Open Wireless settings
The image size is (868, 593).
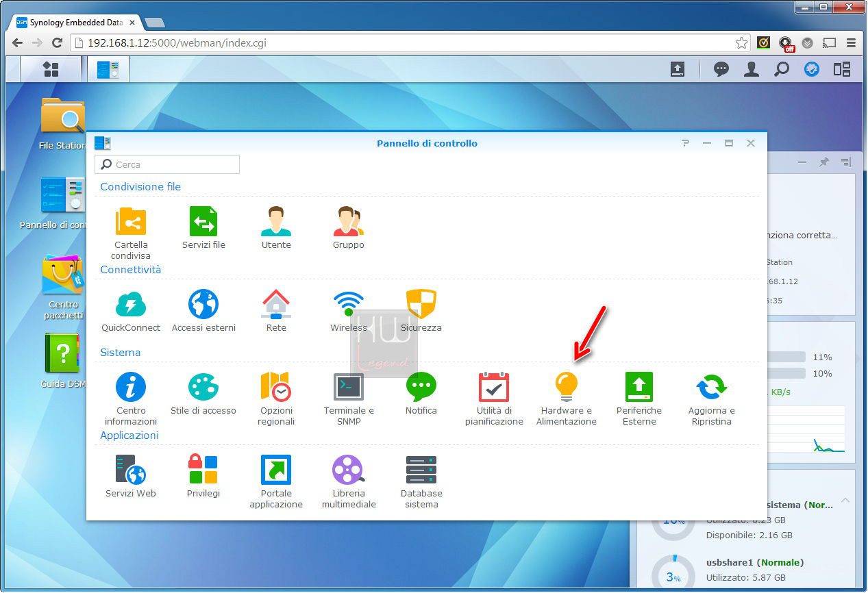349,311
